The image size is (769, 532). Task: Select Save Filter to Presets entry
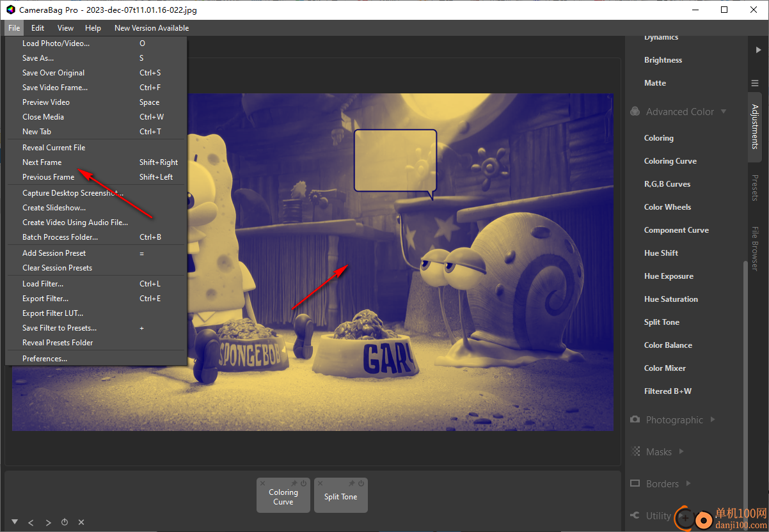(x=96, y=328)
